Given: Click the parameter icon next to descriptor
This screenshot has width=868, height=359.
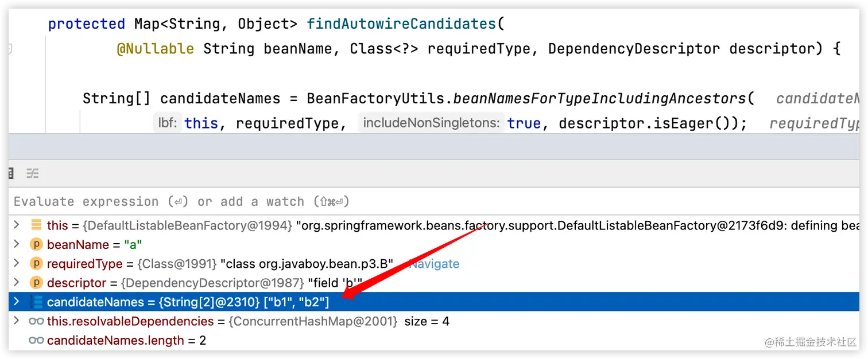Looking at the screenshot, I should click(36, 283).
